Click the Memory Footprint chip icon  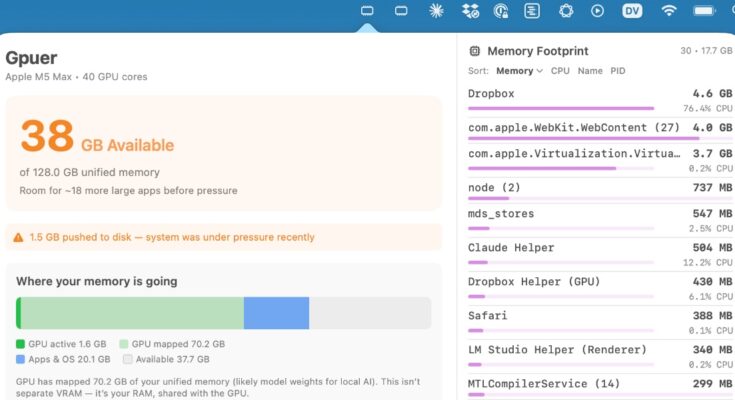pyautogui.click(x=474, y=51)
